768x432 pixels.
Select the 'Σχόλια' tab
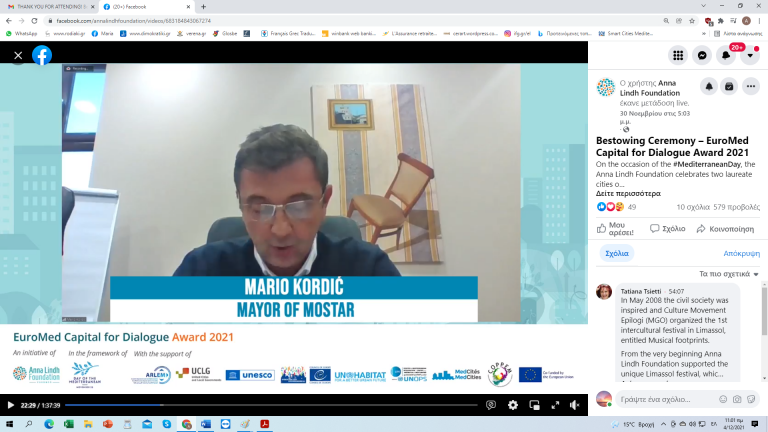click(617, 253)
